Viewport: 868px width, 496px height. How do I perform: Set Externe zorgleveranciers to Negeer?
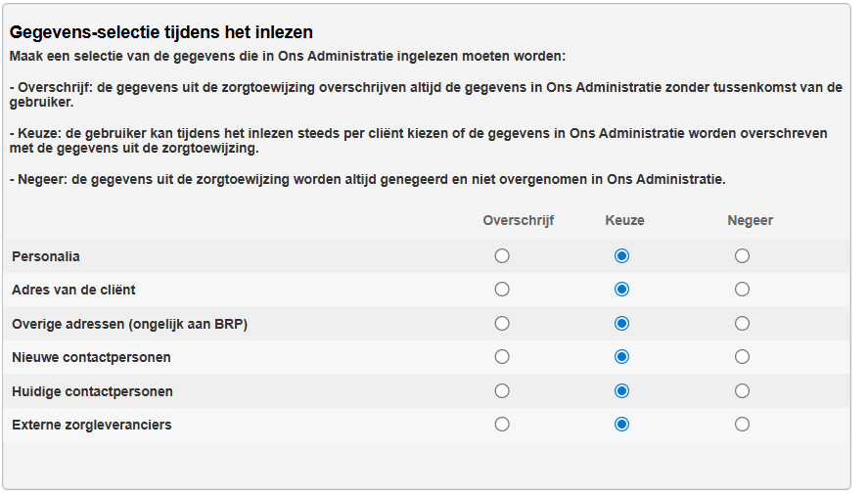tap(742, 424)
